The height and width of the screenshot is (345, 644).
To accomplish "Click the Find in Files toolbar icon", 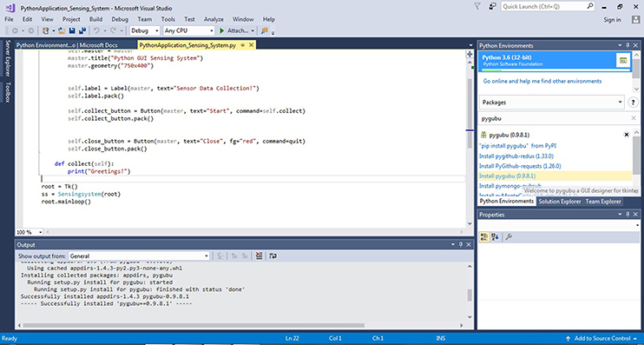I will pos(265,30).
